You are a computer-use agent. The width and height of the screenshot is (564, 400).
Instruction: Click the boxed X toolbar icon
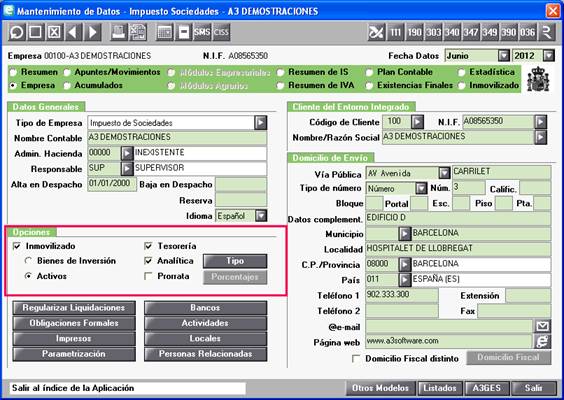[54, 32]
